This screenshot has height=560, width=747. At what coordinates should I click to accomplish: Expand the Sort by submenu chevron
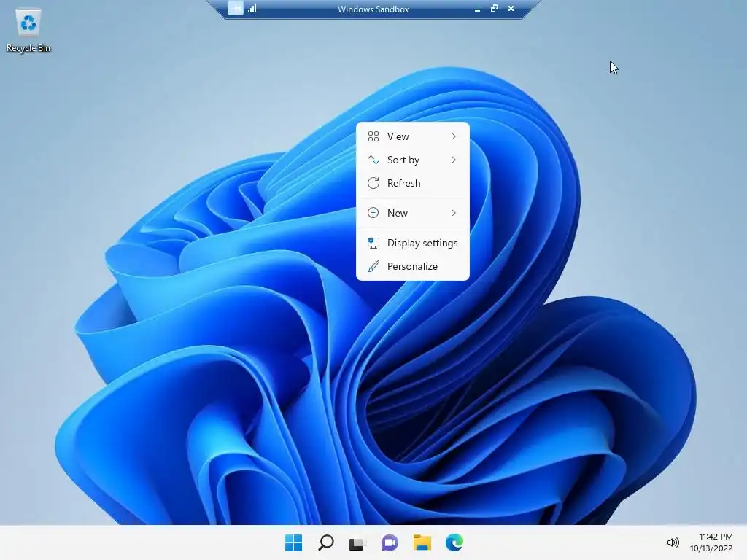[x=454, y=160]
